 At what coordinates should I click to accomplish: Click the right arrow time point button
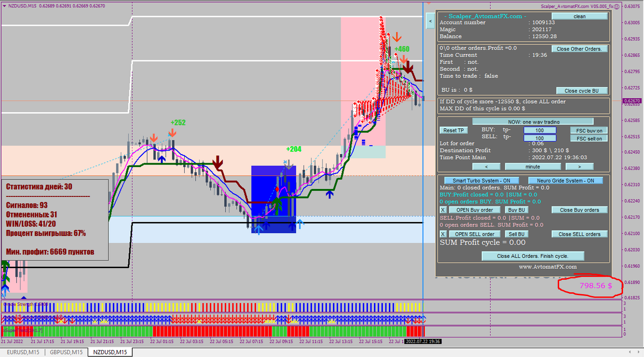(x=580, y=167)
